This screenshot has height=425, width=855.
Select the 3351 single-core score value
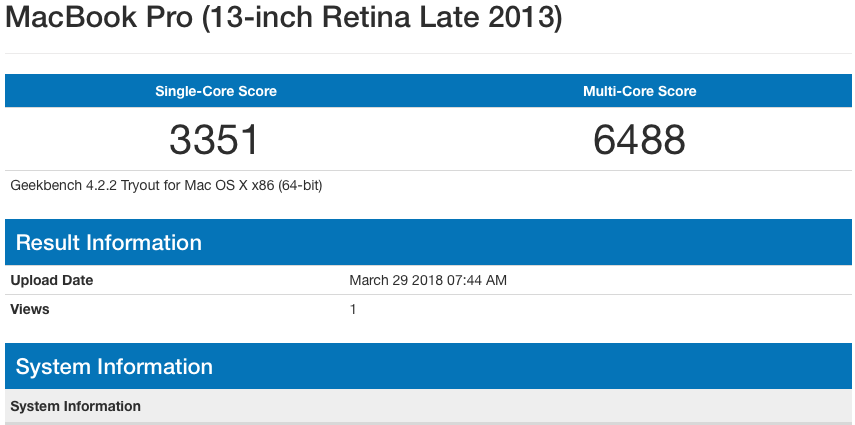point(214,139)
